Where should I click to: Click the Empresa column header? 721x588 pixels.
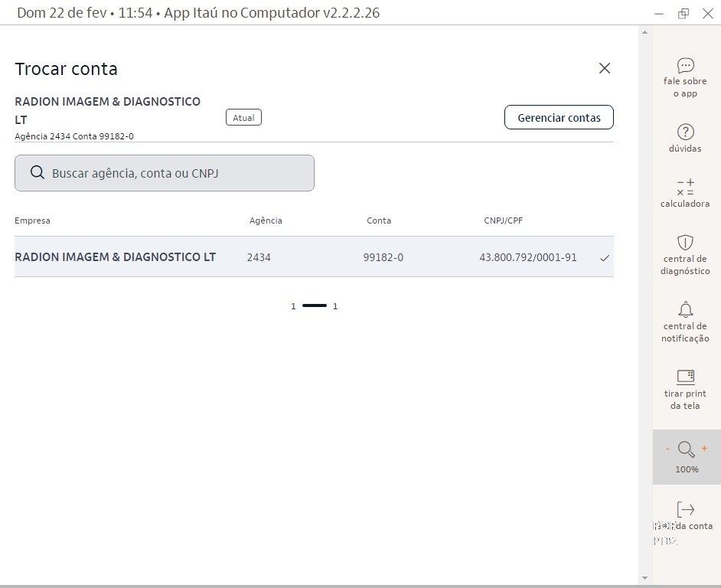pyautogui.click(x=32, y=220)
